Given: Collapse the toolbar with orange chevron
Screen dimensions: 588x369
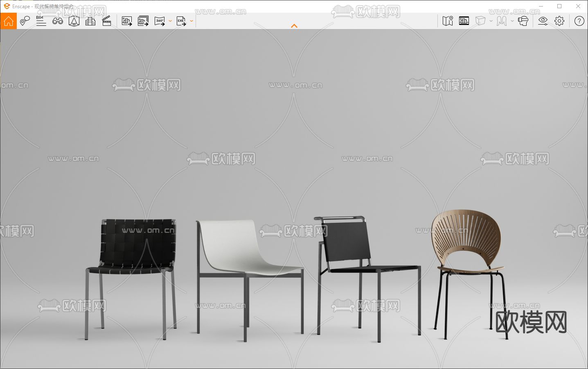Looking at the screenshot, I should coord(294,26).
